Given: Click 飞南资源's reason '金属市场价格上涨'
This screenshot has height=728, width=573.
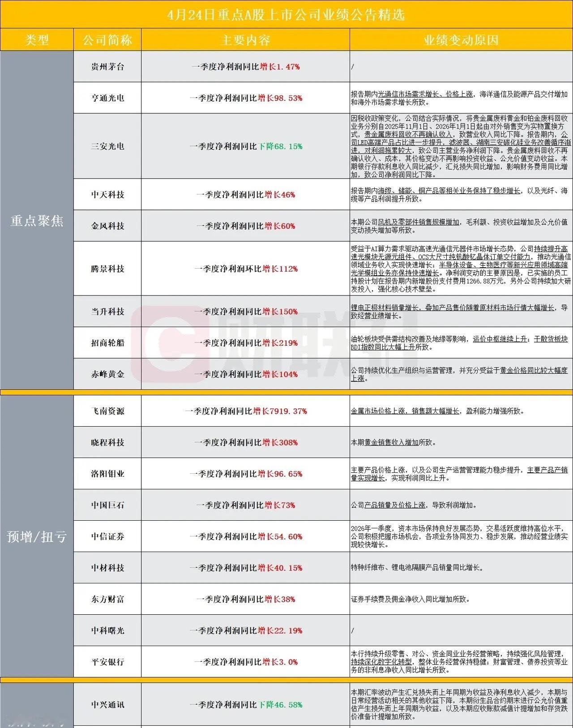Looking at the screenshot, I should pos(438,411).
